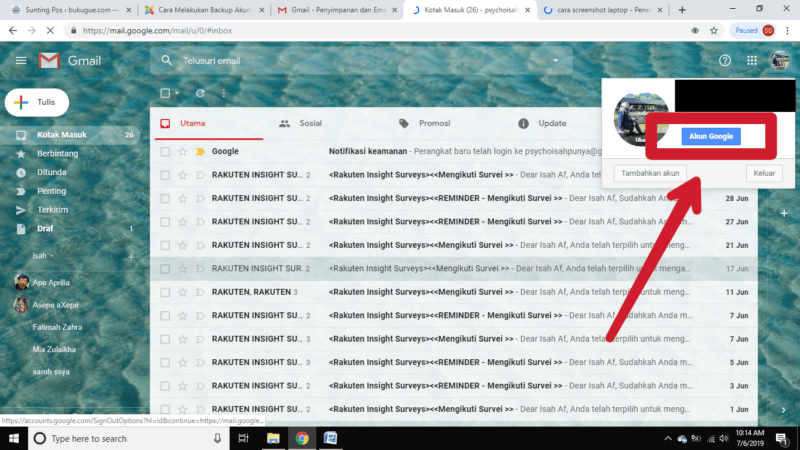Click the Add-ons plus icon on right side panel
The height and width of the screenshot is (450, 800).
784,213
